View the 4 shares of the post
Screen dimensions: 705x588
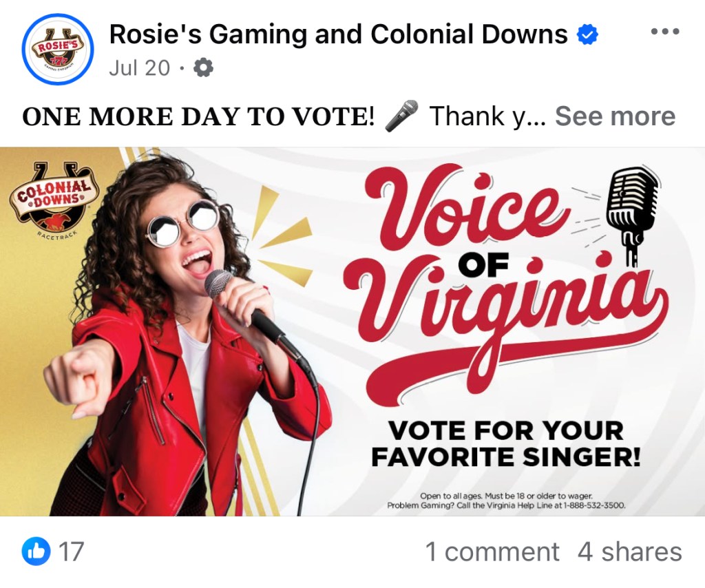[629, 552]
